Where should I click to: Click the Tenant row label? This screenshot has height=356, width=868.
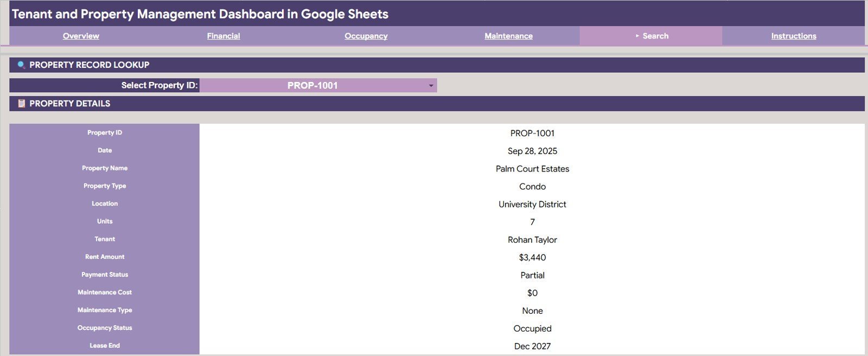[x=105, y=239]
